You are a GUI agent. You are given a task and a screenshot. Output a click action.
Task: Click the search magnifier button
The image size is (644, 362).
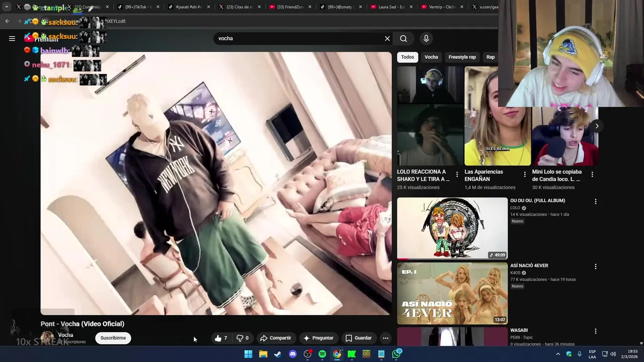[404, 38]
